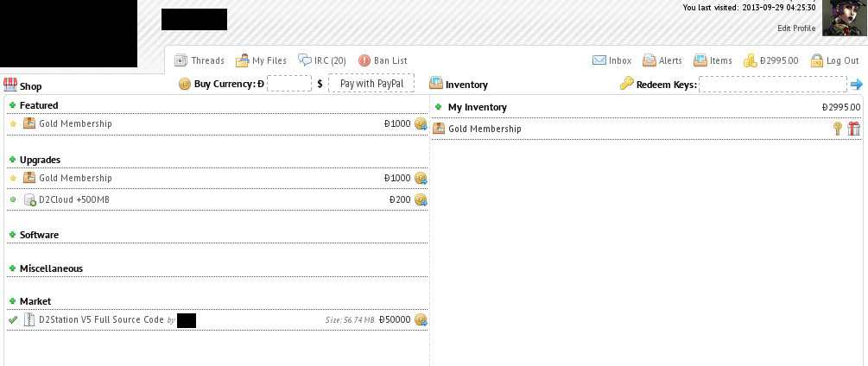Open the Items page
The height and width of the screenshot is (366, 868).
721,60
